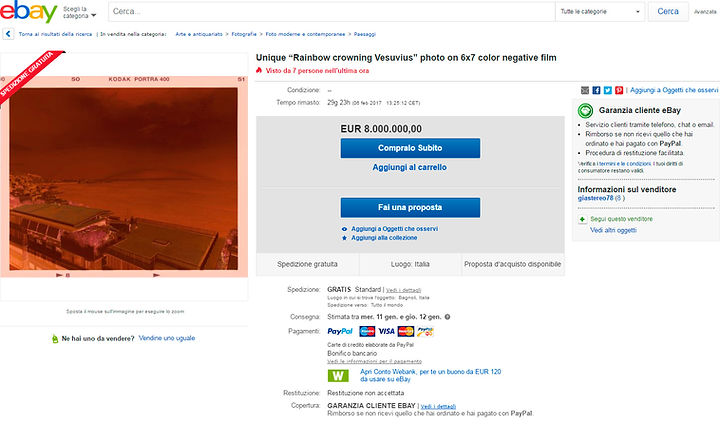Open the Tutte le categorie combo box
The width and height of the screenshot is (720, 443).
[x=600, y=11]
